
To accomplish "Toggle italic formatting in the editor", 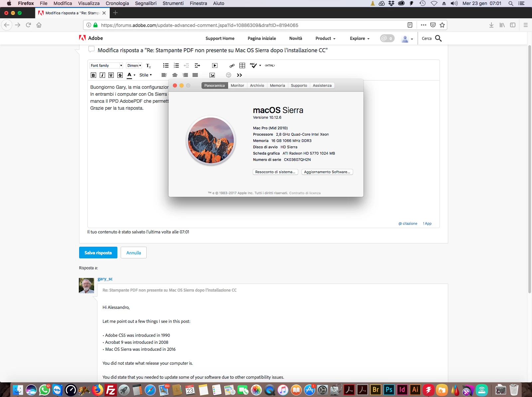I will (x=102, y=75).
